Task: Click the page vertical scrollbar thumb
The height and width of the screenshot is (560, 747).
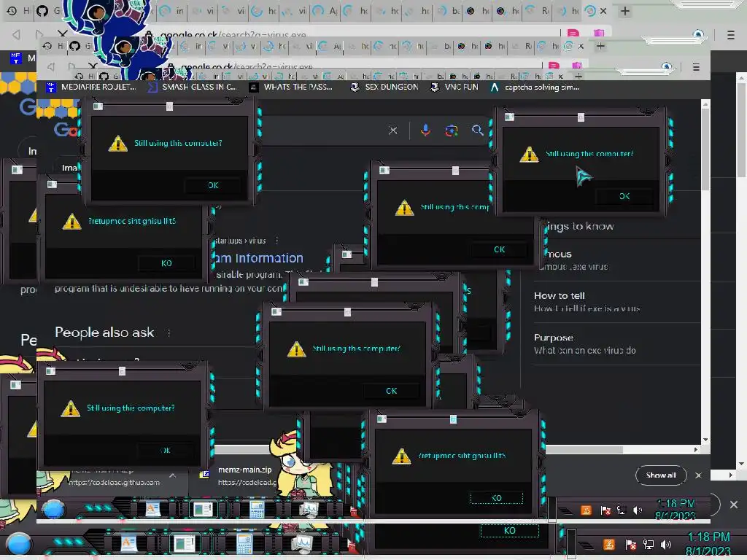Action: [705, 149]
